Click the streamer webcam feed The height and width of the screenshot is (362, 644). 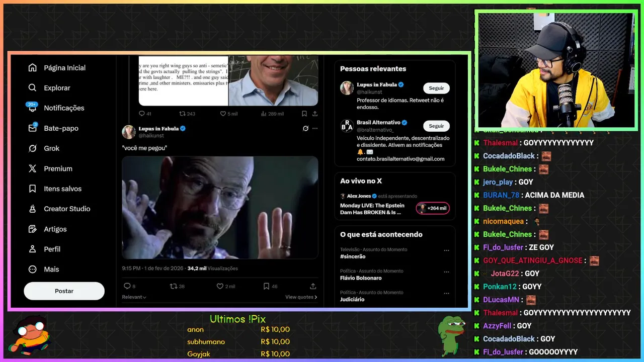point(556,70)
